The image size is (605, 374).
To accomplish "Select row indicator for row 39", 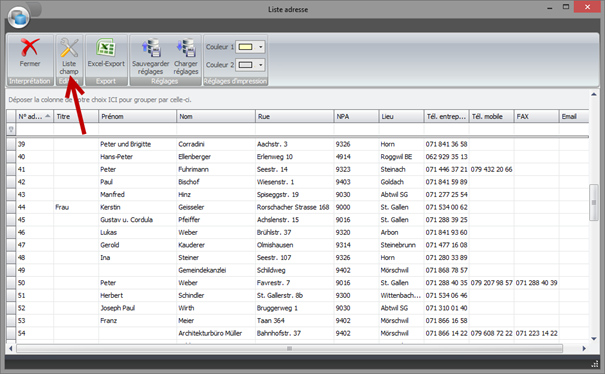I will (x=11, y=144).
